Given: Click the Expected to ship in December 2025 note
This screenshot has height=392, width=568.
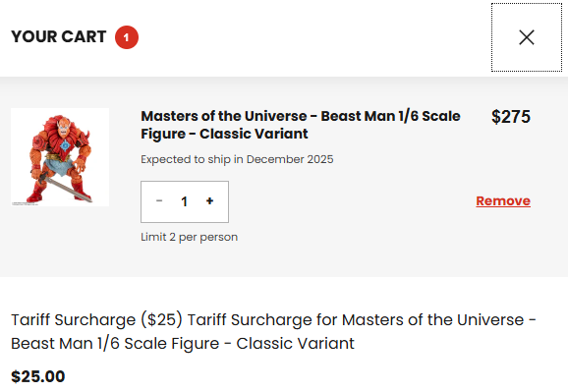Looking at the screenshot, I should [237, 159].
